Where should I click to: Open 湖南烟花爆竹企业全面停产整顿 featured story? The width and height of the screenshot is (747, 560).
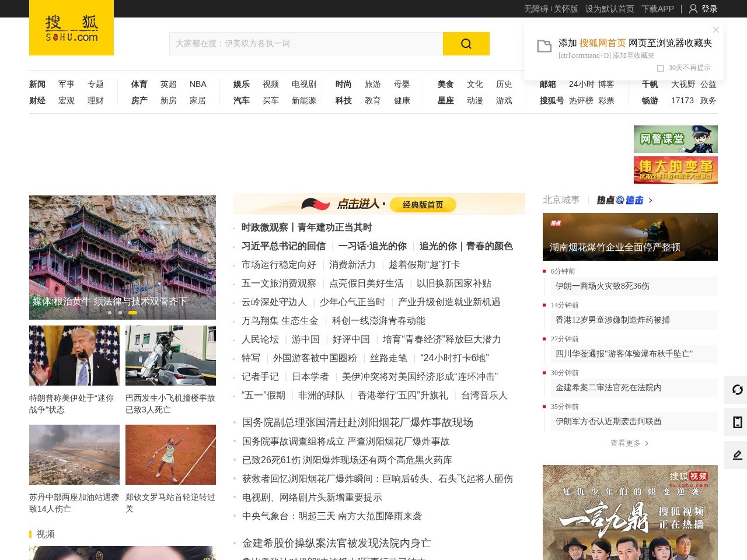click(630, 236)
